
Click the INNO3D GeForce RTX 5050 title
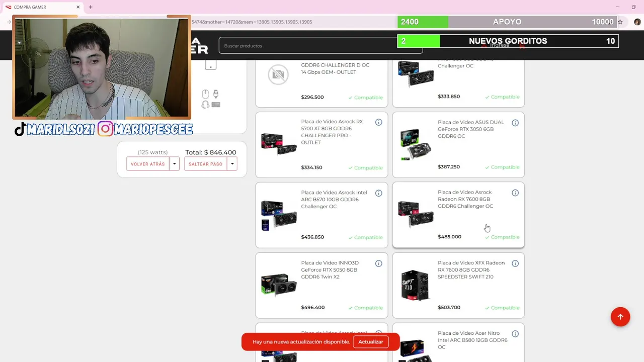[x=330, y=270]
